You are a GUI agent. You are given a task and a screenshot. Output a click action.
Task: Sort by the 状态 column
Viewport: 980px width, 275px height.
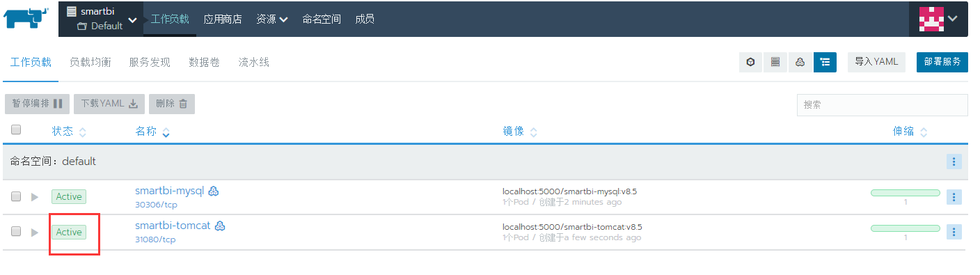(x=69, y=132)
